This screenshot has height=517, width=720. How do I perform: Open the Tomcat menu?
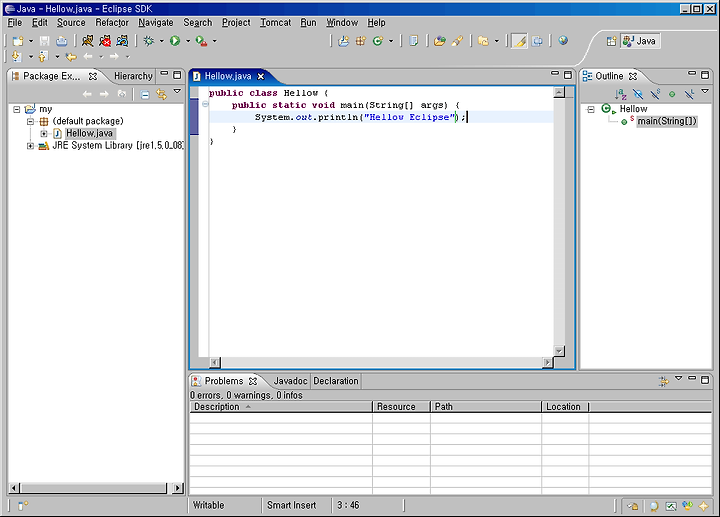[x=276, y=22]
